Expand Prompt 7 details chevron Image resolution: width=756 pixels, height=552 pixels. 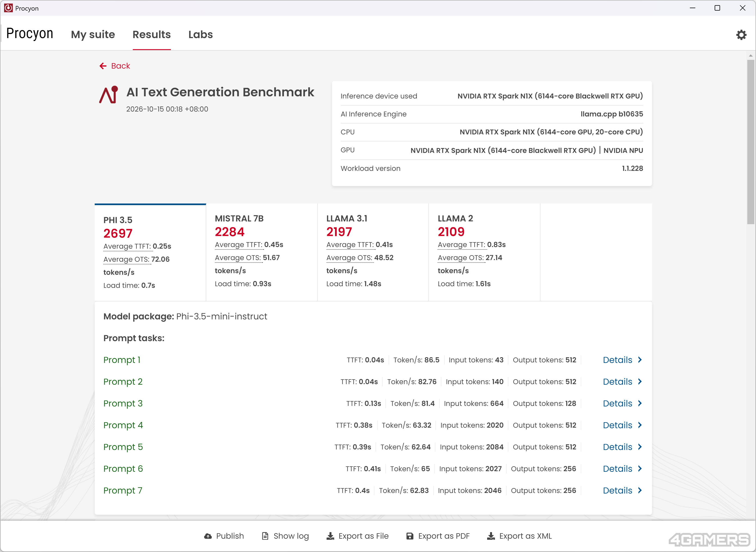(640, 490)
